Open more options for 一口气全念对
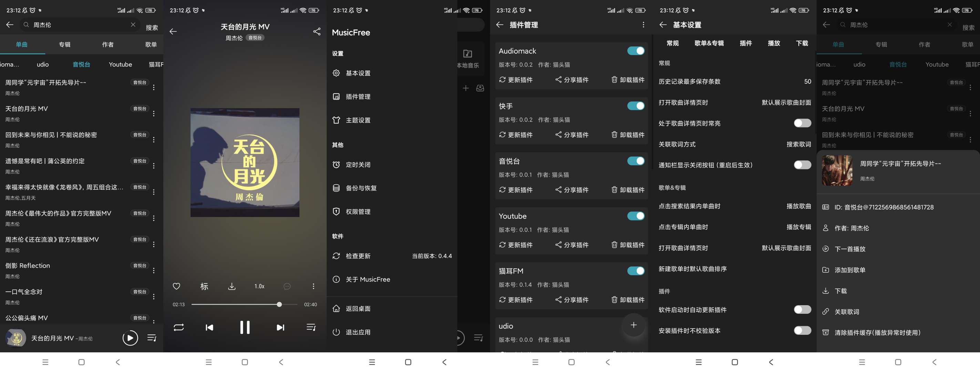The height and width of the screenshot is (372, 980). pos(154,297)
